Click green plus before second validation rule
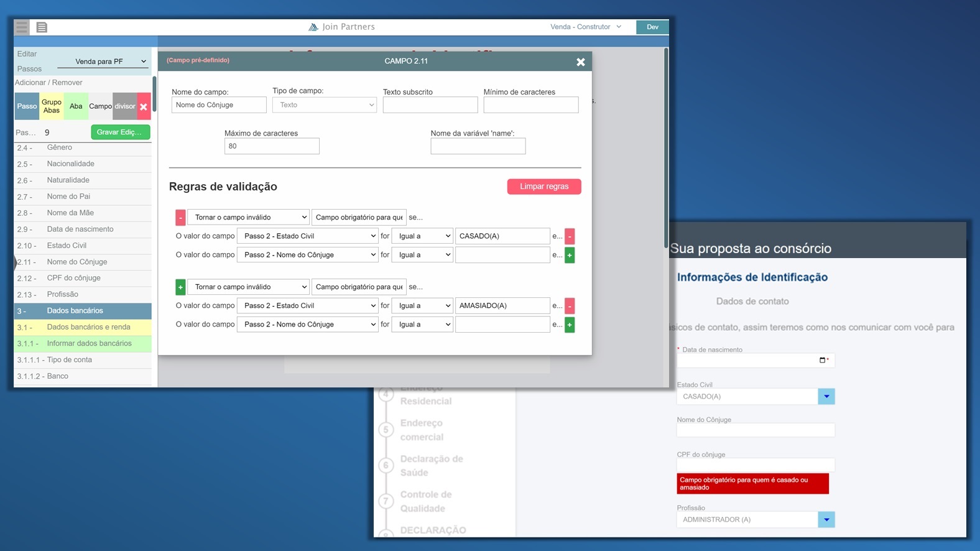The image size is (980, 551). [180, 287]
